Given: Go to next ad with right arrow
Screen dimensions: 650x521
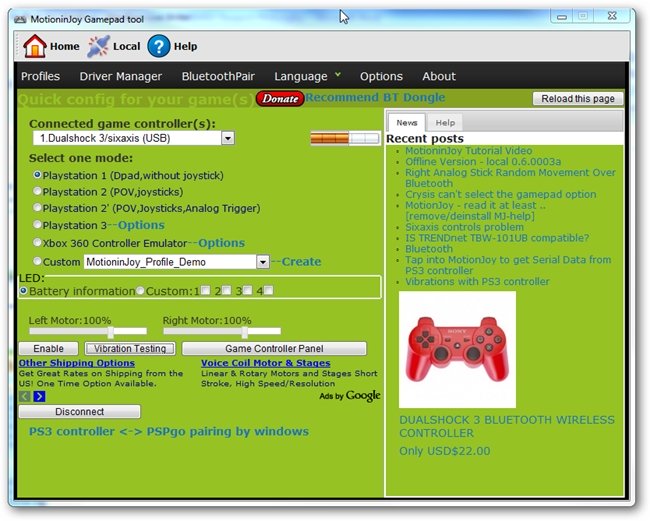Looking at the screenshot, I should point(39,396).
